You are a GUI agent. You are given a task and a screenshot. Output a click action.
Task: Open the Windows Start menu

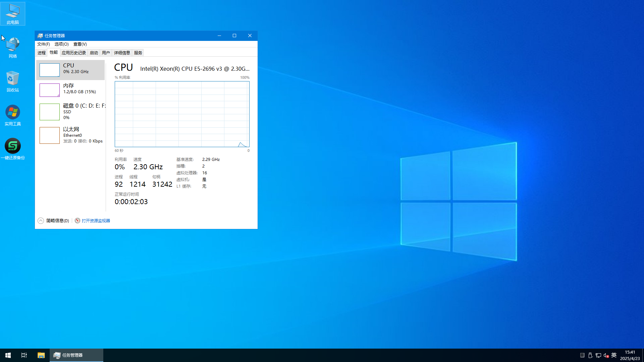click(8, 355)
